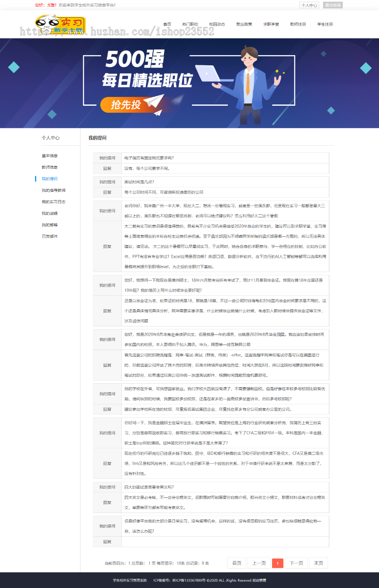Open the 教师注册 navigation item

298,24
